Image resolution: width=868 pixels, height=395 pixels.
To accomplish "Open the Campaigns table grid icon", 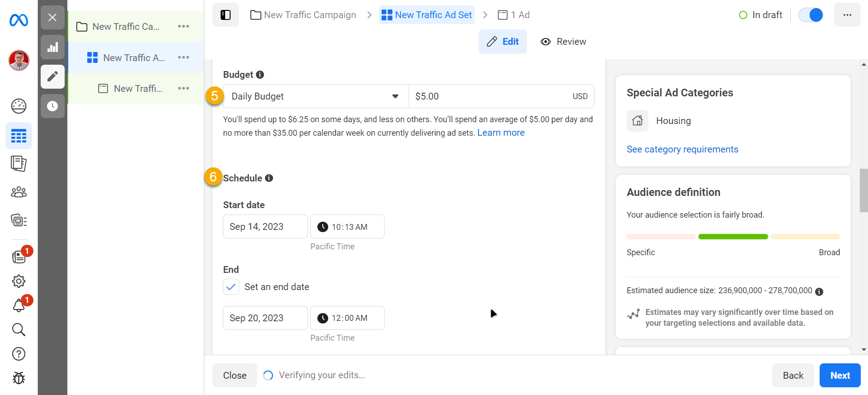I will 19,136.
